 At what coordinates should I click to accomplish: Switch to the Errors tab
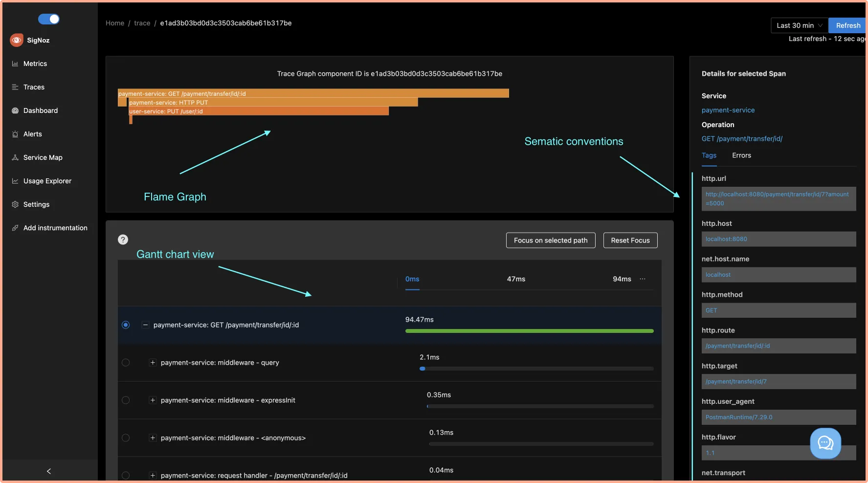pos(741,155)
